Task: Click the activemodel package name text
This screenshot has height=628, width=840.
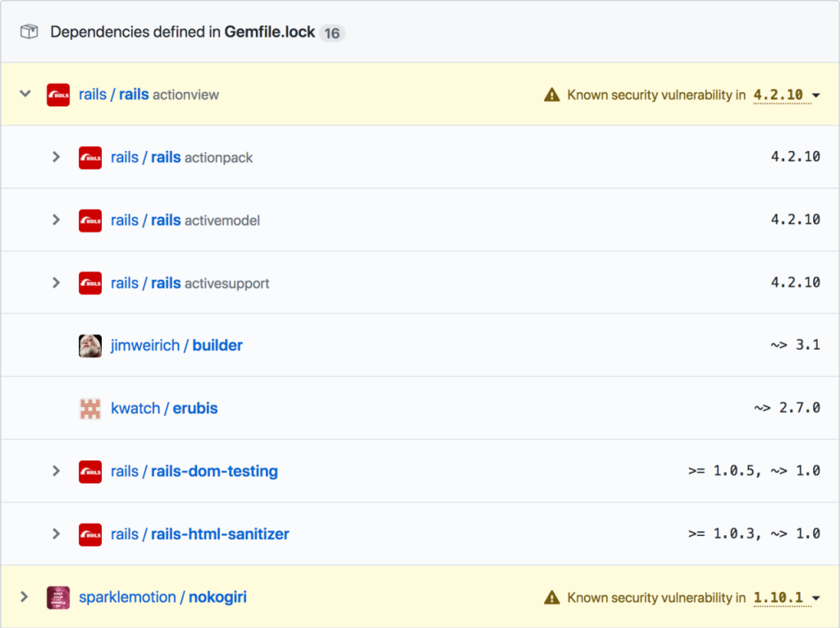Action: coord(222,221)
